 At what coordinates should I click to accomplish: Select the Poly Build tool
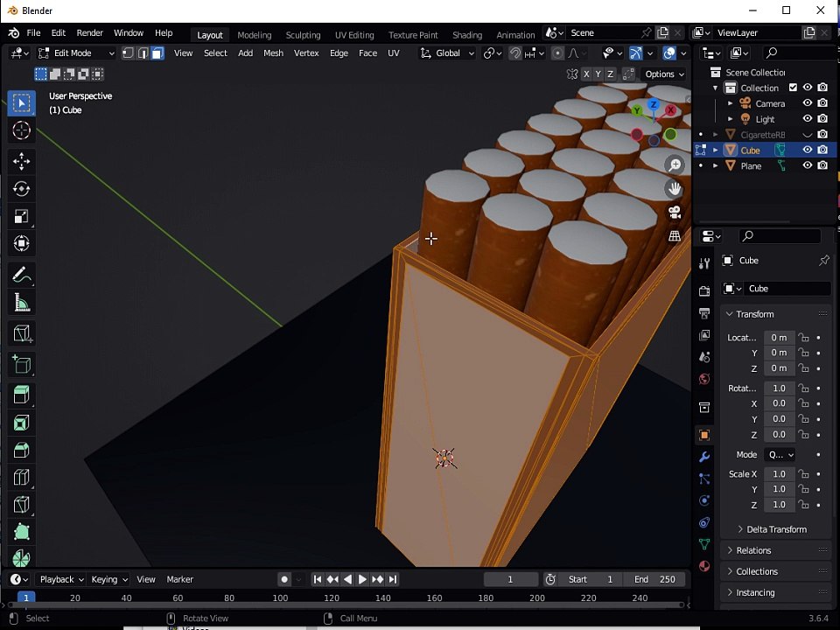21,531
